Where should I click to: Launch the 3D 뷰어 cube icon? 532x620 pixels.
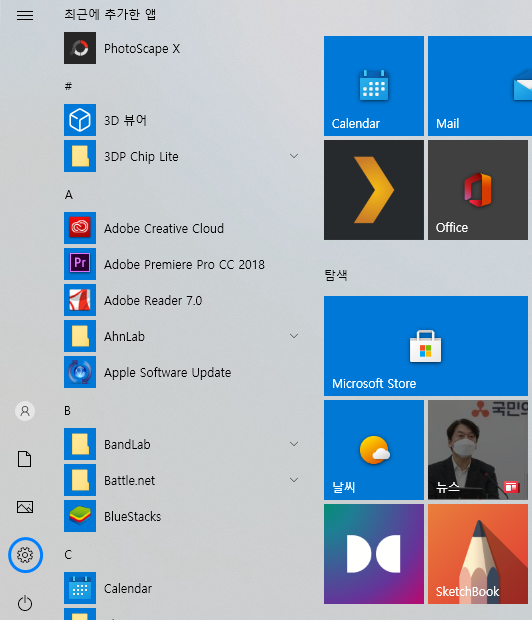80,120
